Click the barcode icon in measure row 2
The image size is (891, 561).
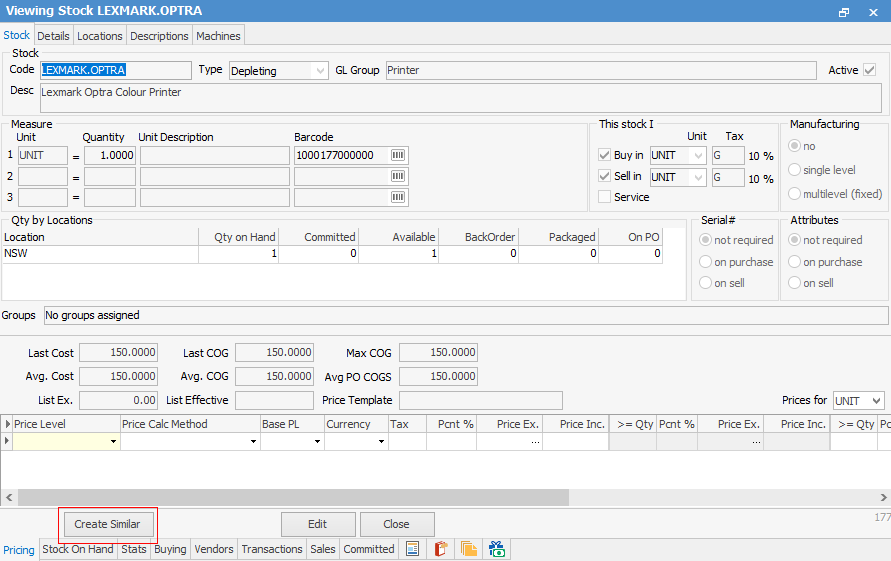click(398, 176)
